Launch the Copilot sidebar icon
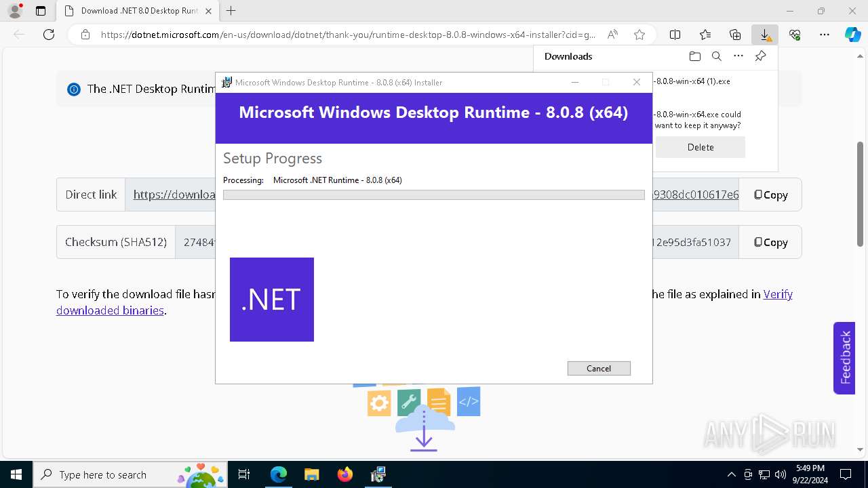Viewport: 868px width, 488px height. [x=852, y=35]
